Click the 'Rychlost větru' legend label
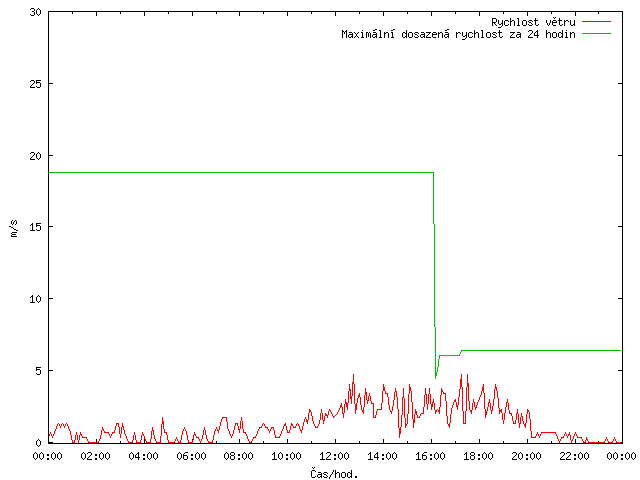Viewport: 640px width, 480px height. 533,22
